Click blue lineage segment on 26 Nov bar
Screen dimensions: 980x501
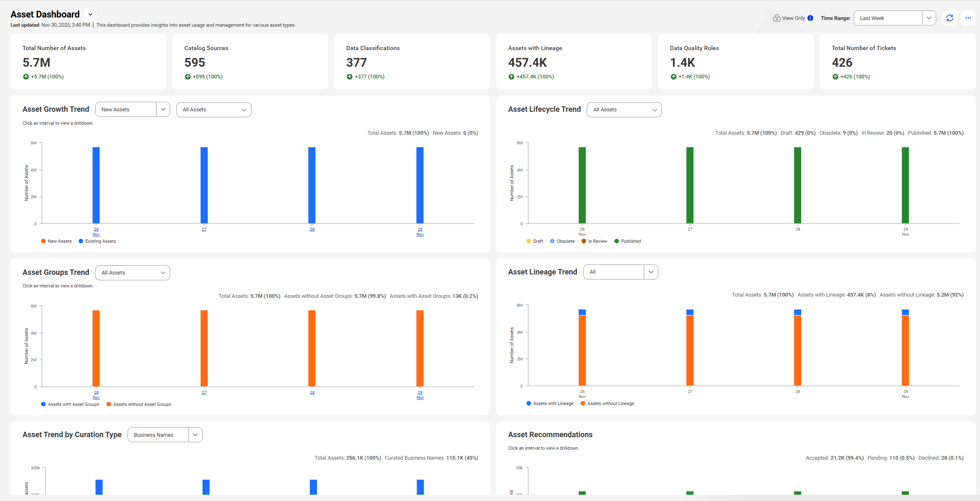point(582,312)
